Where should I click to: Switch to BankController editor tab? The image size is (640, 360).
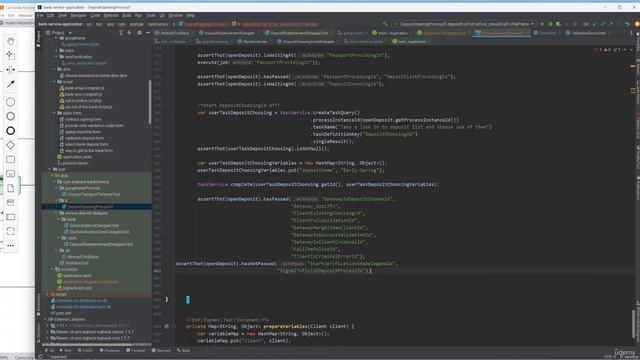(252, 41)
